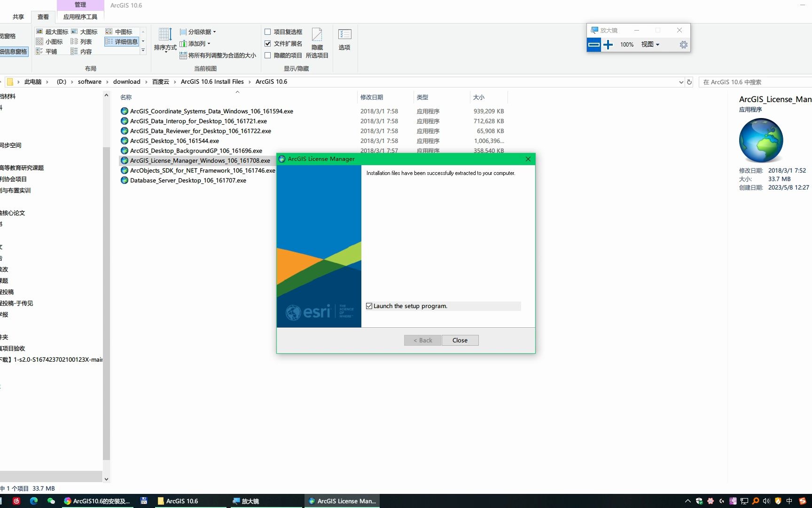Screen dimensions: 812x508
Task: Expand the address bar history dropdown
Action: 681,82
